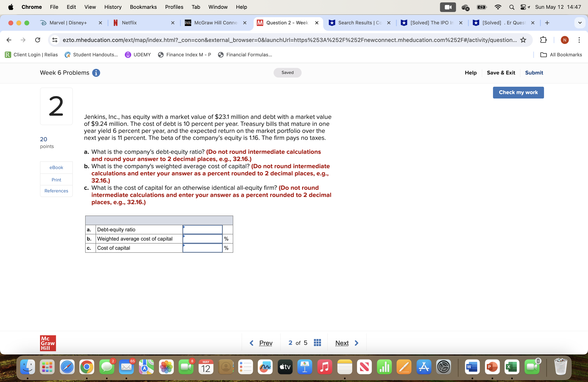Click the McGraw Hill logo
This screenshot has height=382, width=588.
click(48, 343)
